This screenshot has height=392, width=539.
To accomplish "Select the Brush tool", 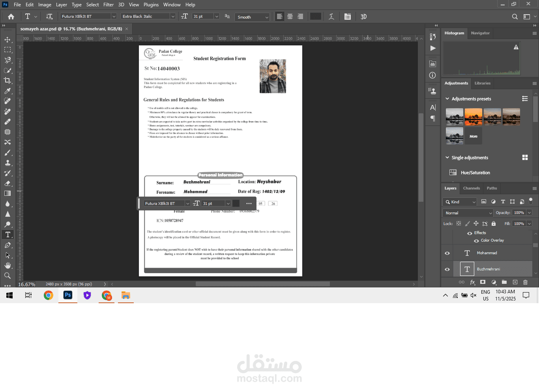I will [7, 152].
